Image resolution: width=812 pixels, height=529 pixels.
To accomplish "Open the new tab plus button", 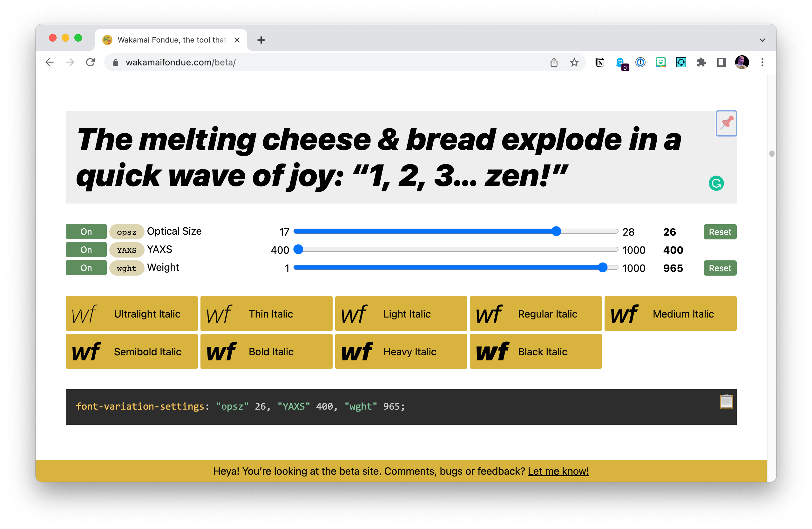I will pos(261,40).
